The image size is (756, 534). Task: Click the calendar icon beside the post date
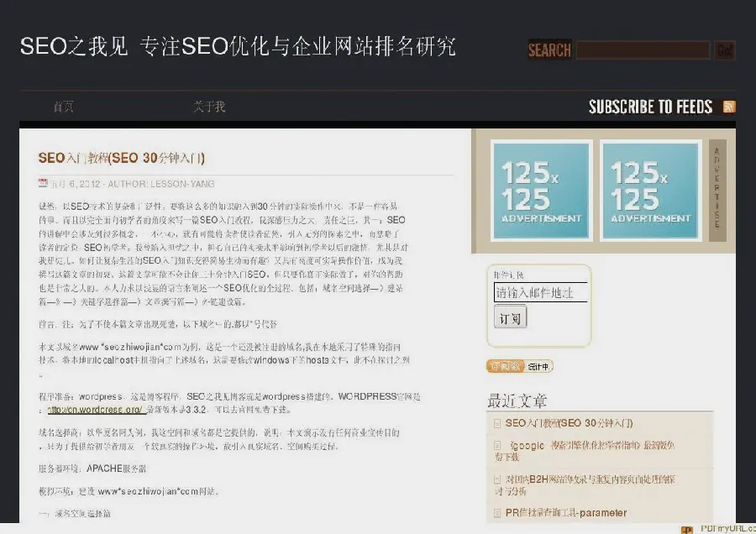(43, 183)
